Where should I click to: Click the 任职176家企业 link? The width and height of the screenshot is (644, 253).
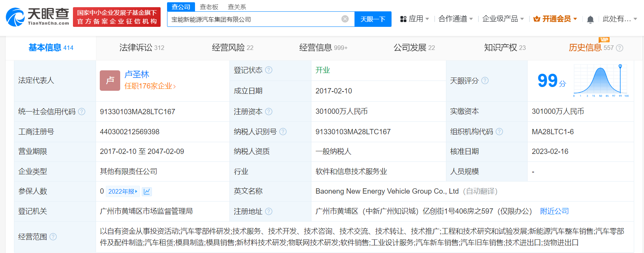pos(150,86)
